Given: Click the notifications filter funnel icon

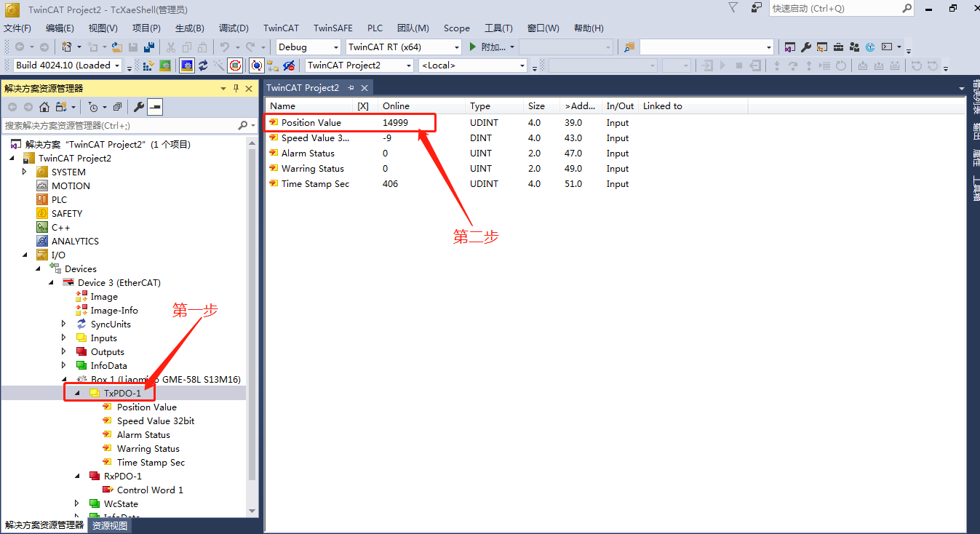Looking at the screenshot, I should [x=733, y=7].
